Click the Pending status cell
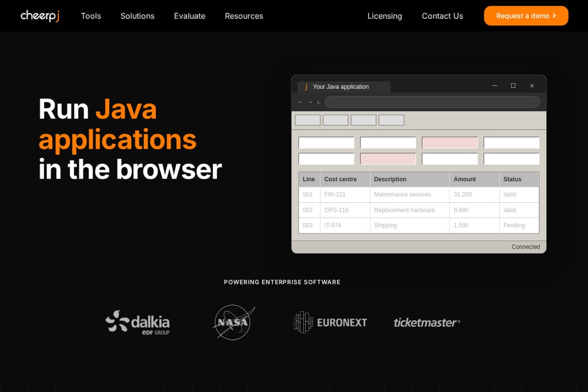 coord(519,226)
